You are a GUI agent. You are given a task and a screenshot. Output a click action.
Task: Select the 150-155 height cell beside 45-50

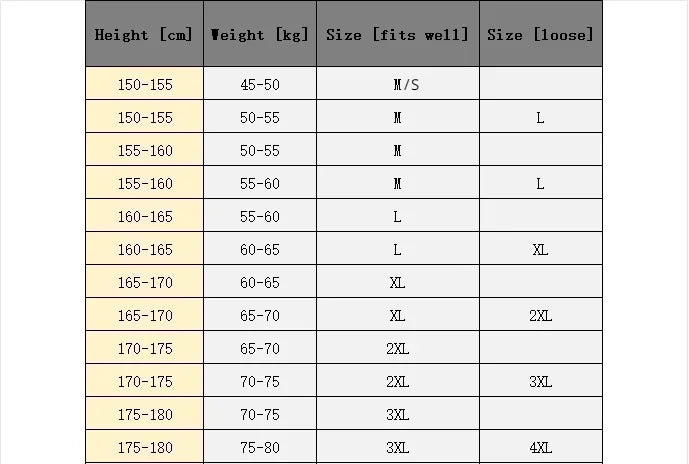(x=145, y=83)
